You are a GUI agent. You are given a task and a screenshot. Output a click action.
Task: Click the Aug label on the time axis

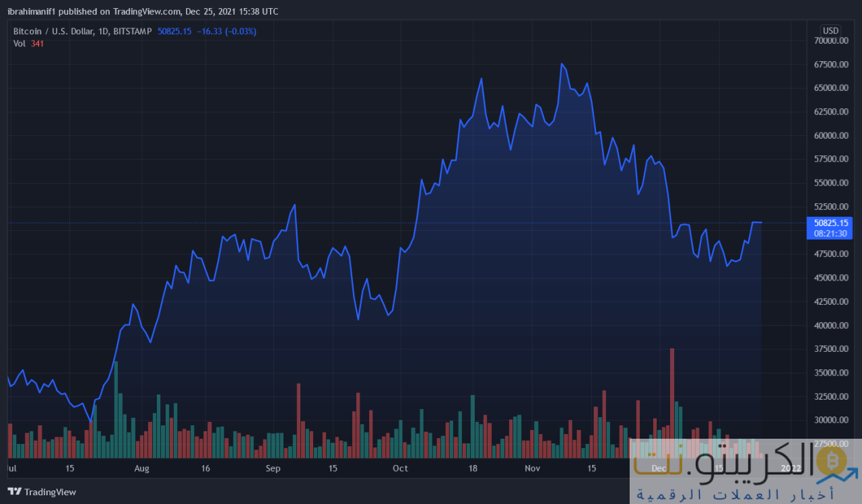(x=141, y=468)
